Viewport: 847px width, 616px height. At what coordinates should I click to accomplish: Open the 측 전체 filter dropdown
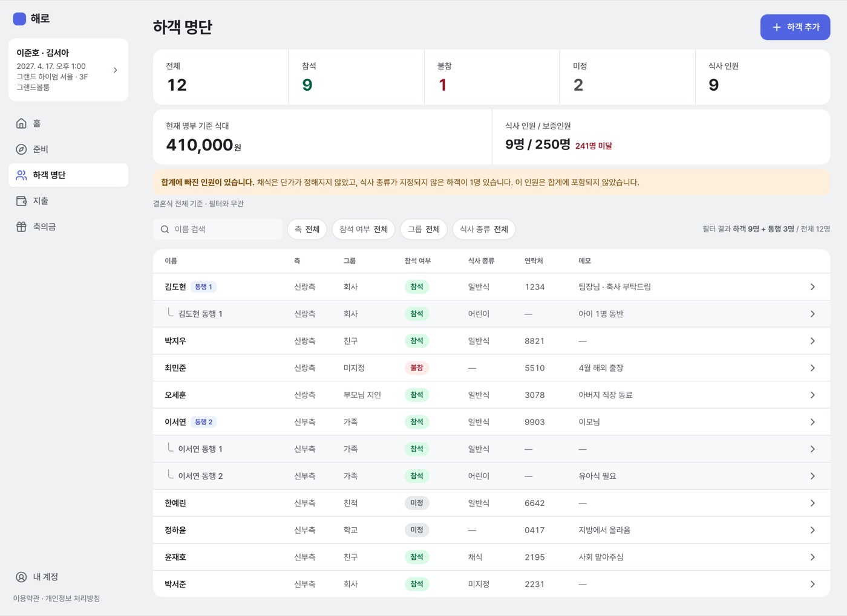tap(307, 230)
